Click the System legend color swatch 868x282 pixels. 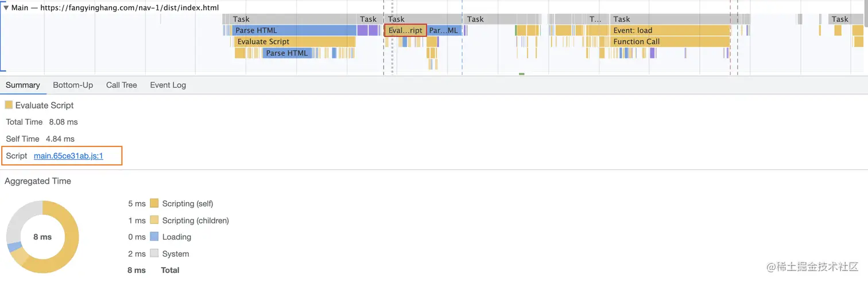tap(154, 253)
